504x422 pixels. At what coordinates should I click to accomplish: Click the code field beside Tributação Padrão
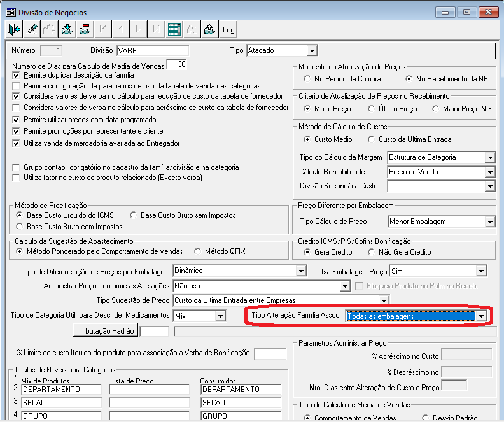(x=154, y=332)
